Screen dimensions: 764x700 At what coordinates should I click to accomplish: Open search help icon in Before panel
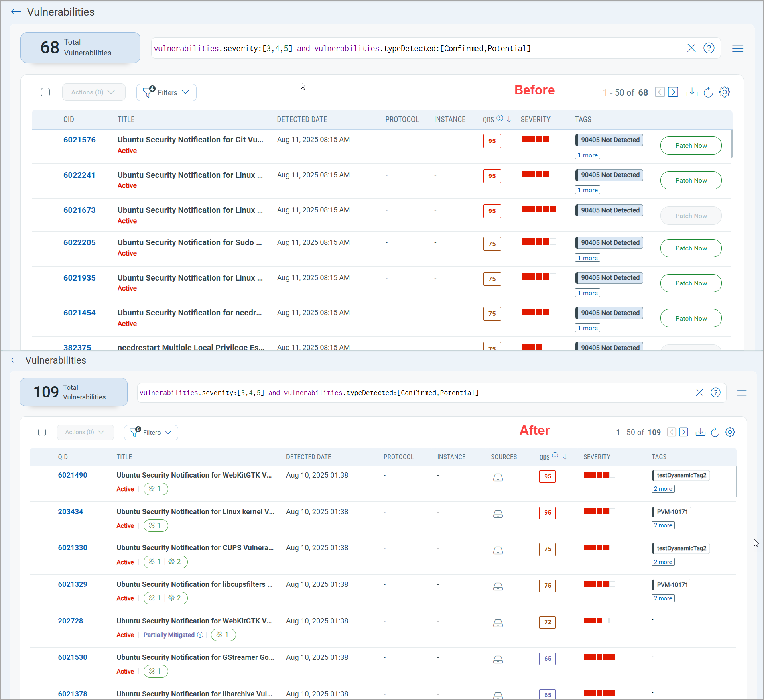709,48
